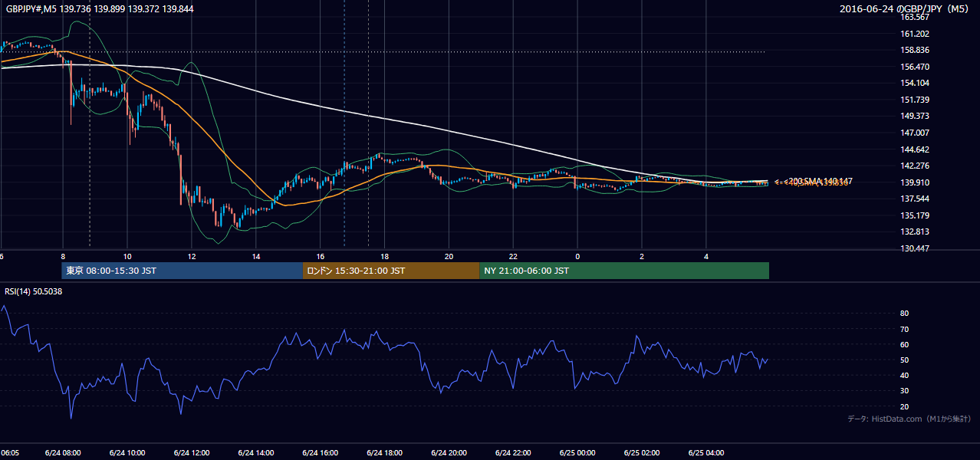Click RSI scale value 70
Viewport: 980px width, 460px height.
pos(904,329)
